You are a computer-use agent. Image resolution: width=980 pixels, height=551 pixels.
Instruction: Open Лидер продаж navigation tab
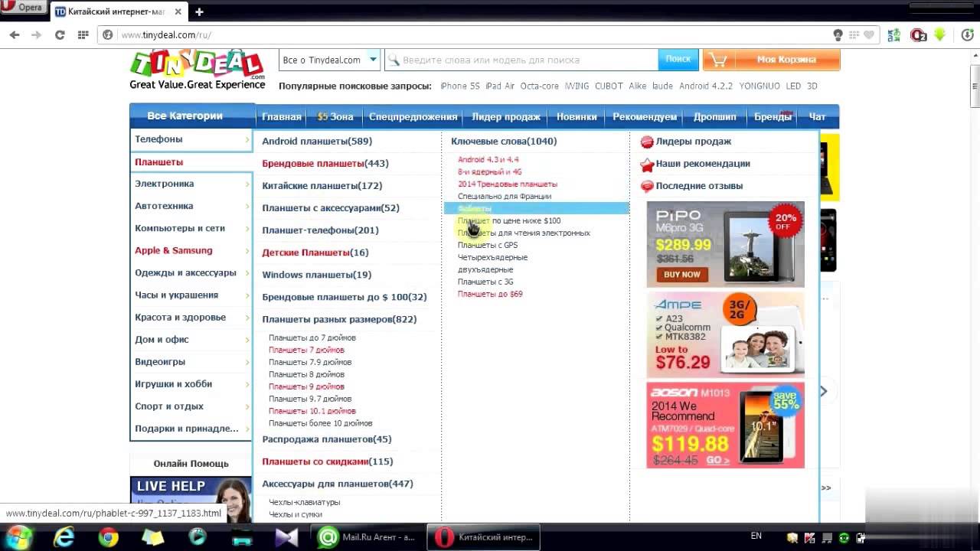[505, 116]
